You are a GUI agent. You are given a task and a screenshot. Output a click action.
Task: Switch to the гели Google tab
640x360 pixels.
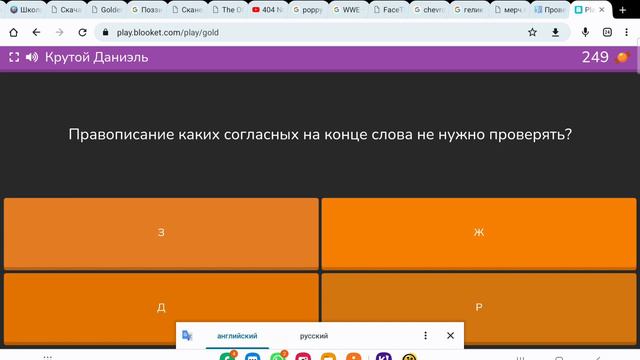(469, 10)
